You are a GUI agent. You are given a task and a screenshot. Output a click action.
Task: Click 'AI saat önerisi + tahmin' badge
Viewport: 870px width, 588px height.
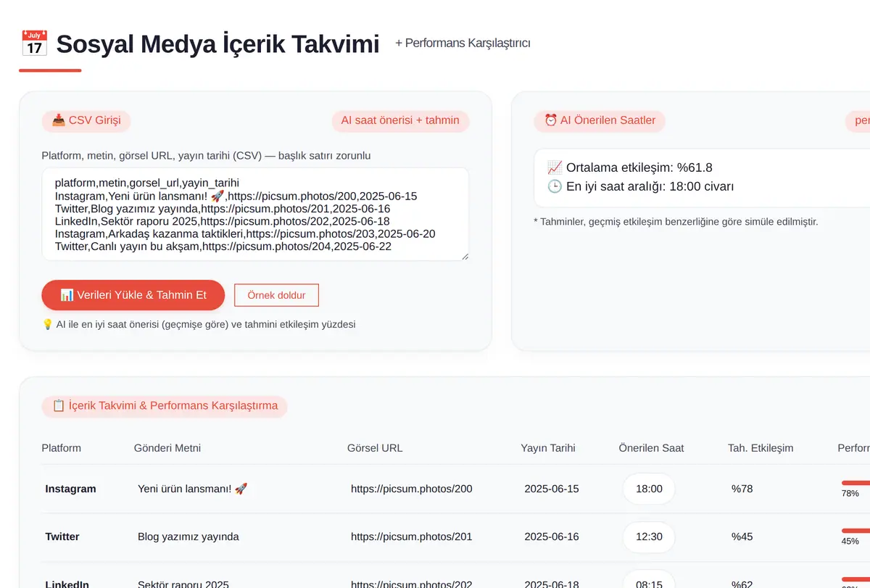[400, 120]
